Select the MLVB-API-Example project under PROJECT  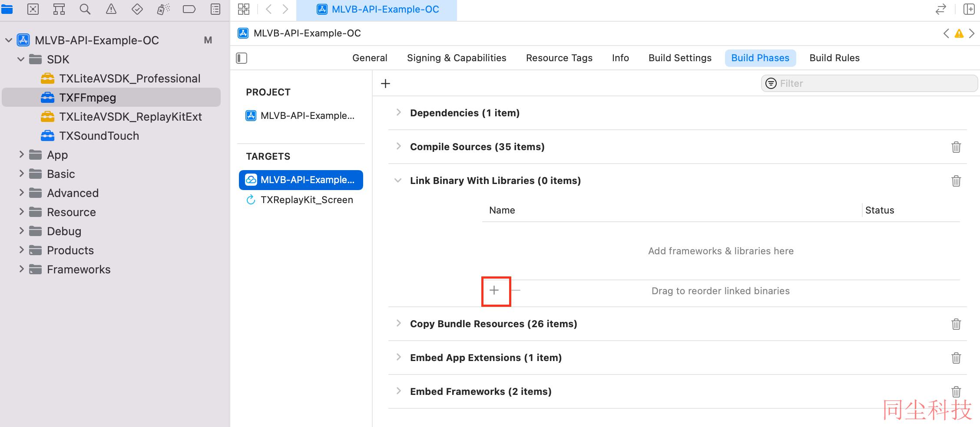tap(301, 116)
